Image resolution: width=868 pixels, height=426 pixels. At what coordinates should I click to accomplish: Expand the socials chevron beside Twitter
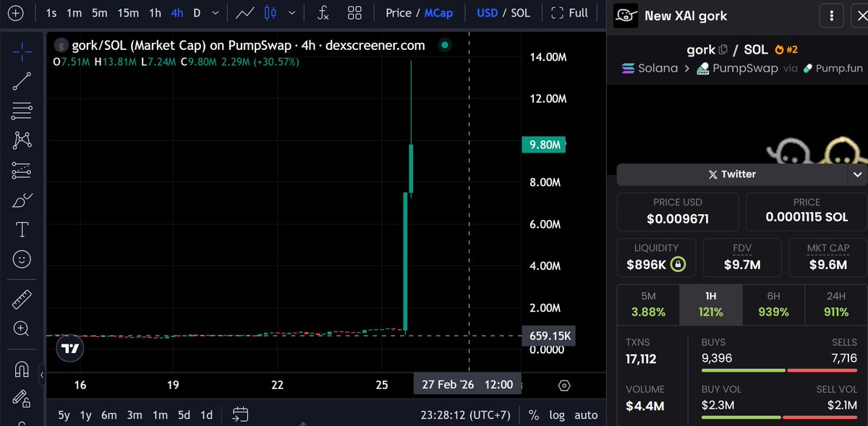pos(857,174)
